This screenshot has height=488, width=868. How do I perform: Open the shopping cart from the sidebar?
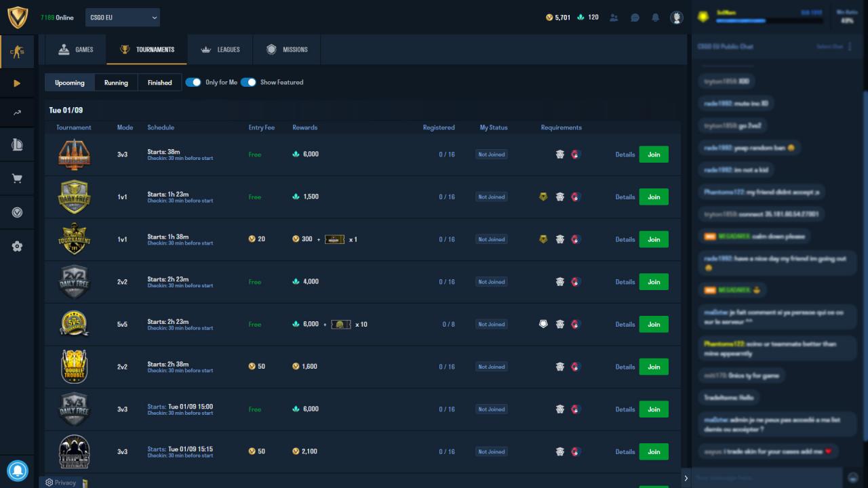(x=17, y=178)
